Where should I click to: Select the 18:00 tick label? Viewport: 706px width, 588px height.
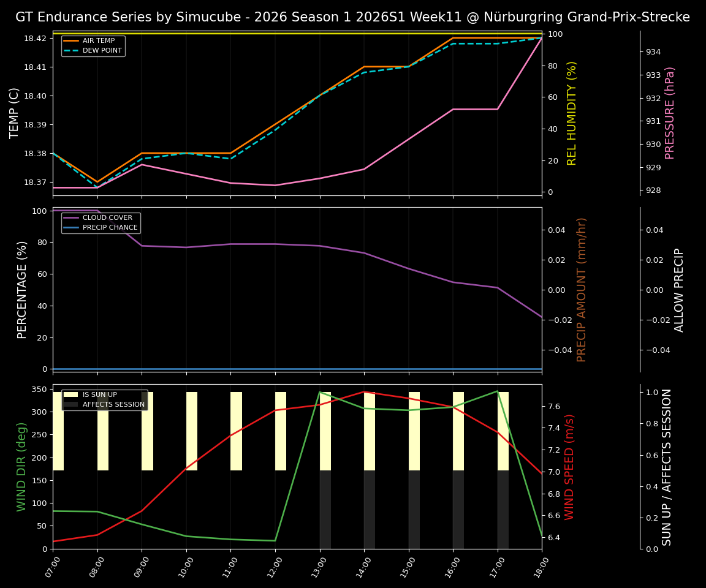[542, 566]
